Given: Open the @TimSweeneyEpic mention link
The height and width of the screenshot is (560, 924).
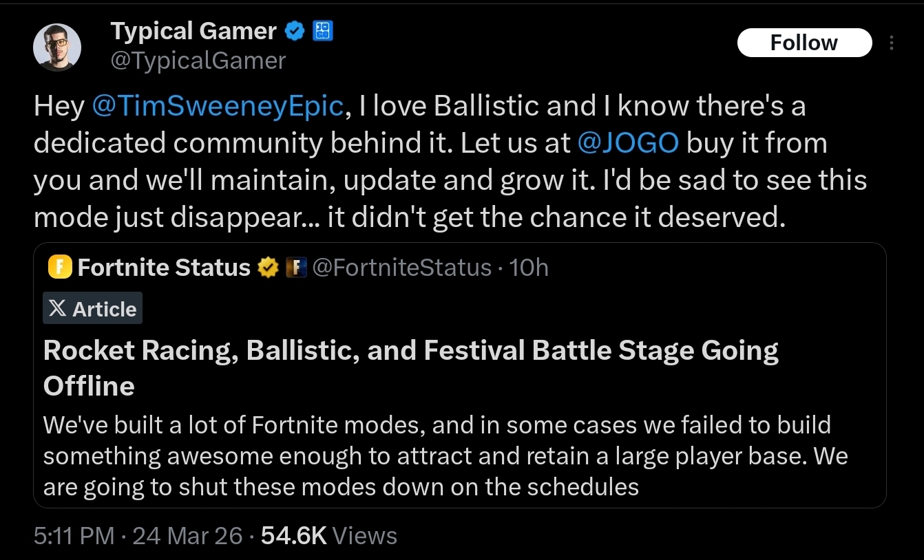Looking at the screenshot, I should tap(218, 106).
